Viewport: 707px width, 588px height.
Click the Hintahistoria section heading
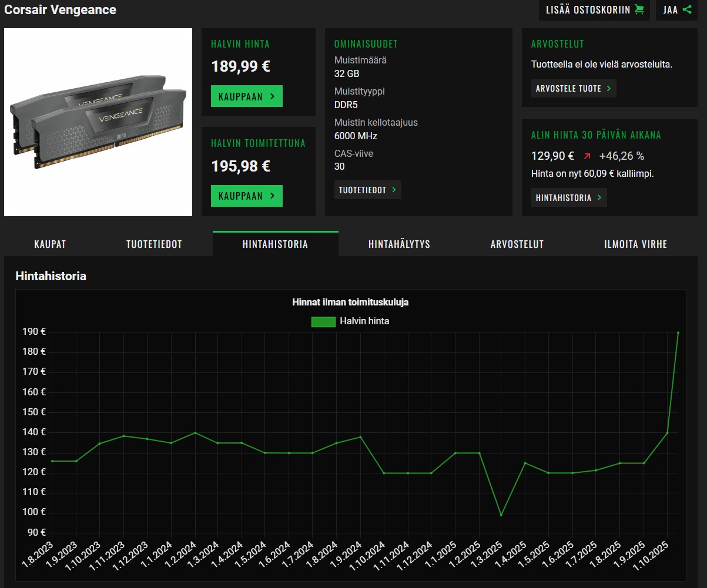(x=51, y=276)
